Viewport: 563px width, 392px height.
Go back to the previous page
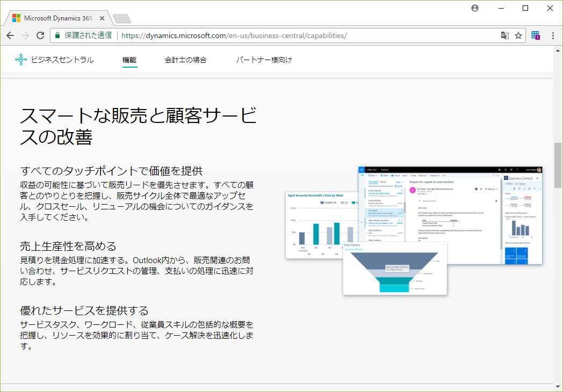10,35
